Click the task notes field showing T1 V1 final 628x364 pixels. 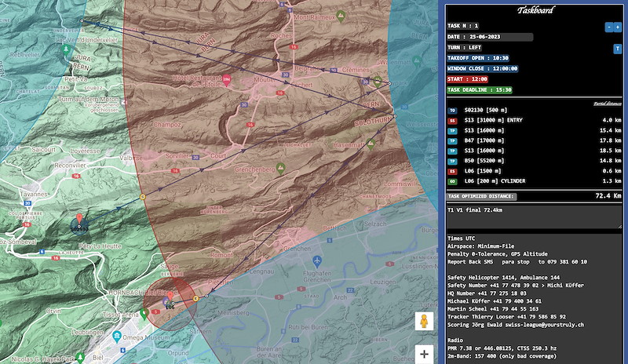tap(534, 217)
